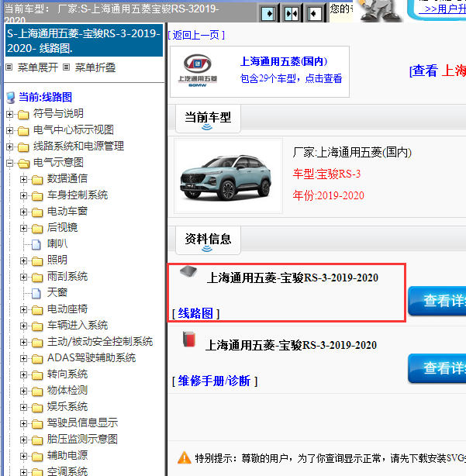466x476 pixels.
Task: Select the 电动车窗 tree label
Action: [67, 212]
